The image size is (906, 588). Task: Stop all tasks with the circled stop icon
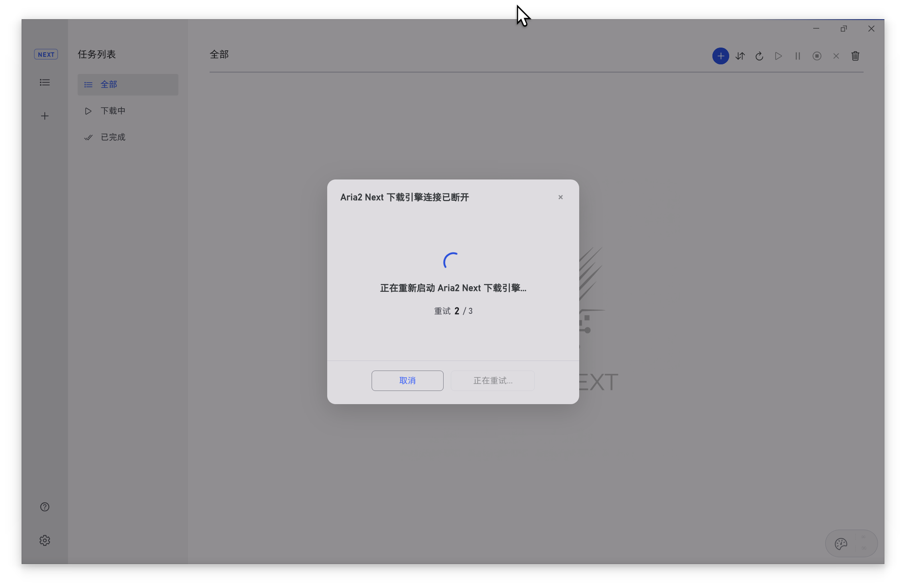(x=817, y=56)
